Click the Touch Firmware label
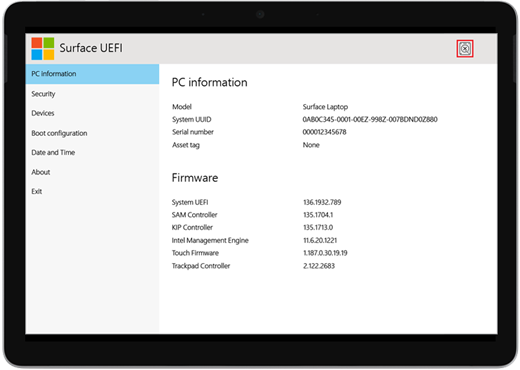Viewport: 520px width, 370px height. (x=195, y=253)
